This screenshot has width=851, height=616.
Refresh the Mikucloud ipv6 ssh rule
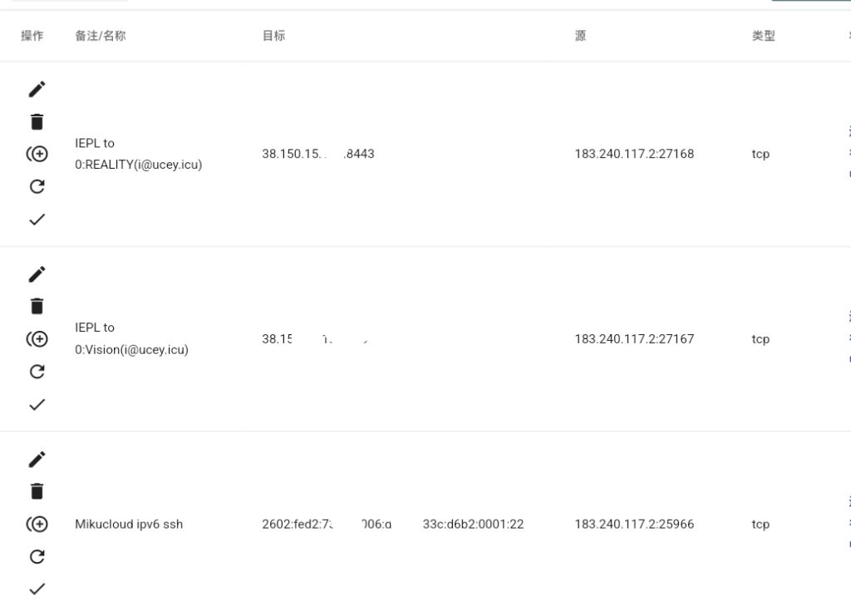37,557
